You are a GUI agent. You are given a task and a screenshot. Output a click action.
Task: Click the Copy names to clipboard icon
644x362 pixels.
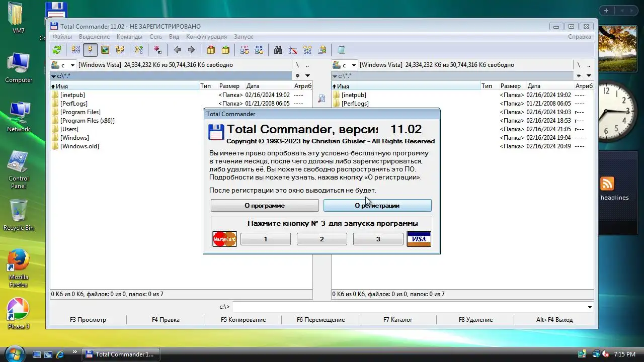tap(322, 50)
